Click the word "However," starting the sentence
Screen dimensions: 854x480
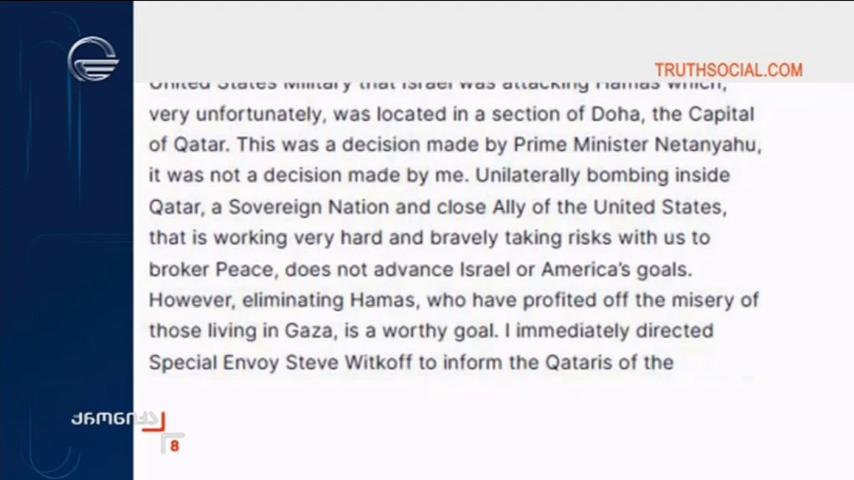pyautogui.click(x=192, y=301)
